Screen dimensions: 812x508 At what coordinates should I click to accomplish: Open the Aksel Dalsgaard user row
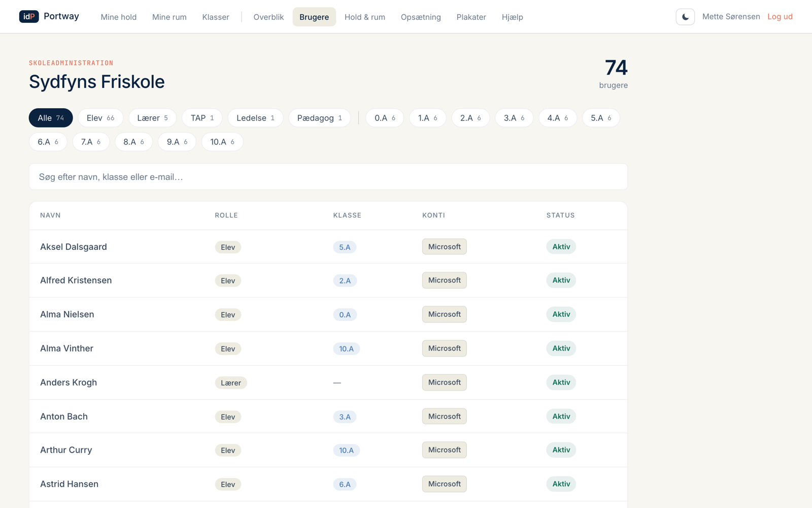[x=328, y=247]
